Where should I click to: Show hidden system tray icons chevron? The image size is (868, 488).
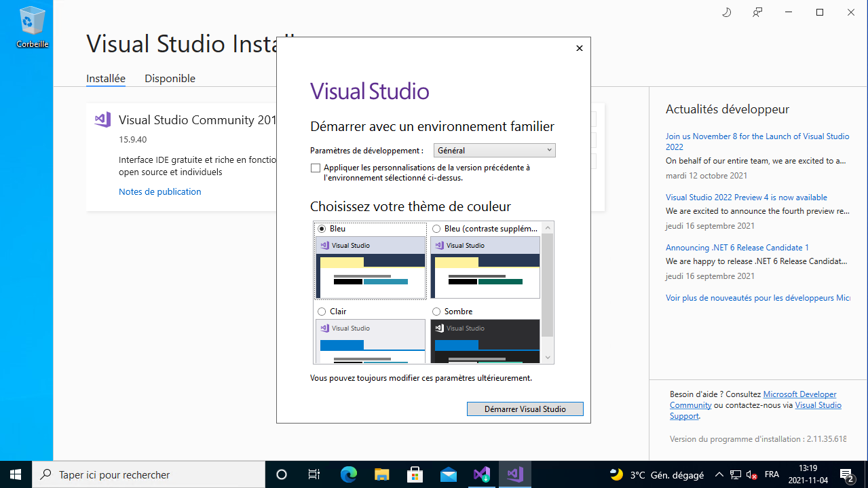click(719, 475)
